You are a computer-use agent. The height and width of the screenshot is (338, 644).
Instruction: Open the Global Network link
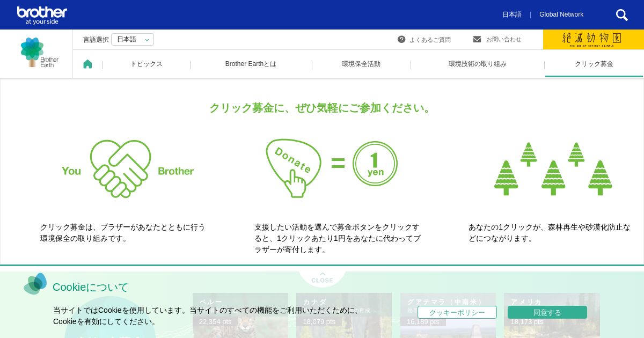click(561, 14)
